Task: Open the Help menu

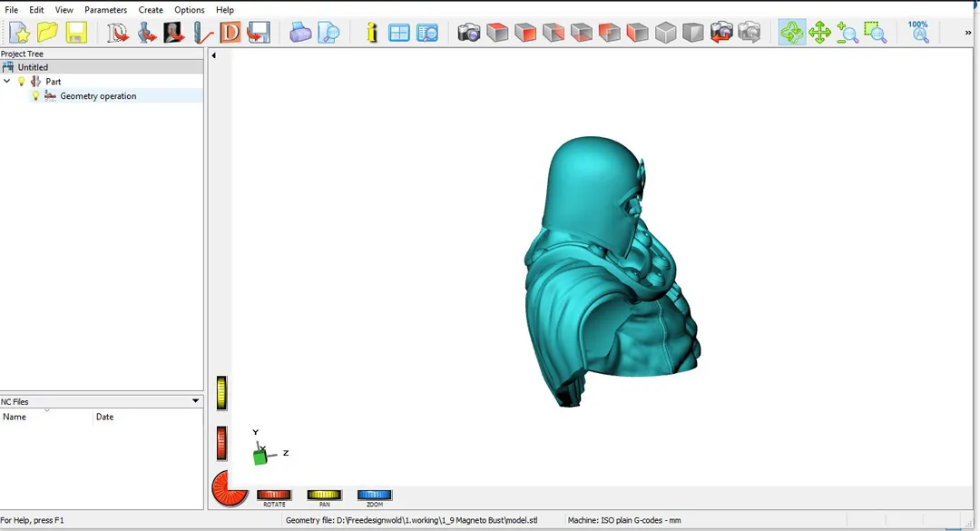Action: tap(225, 10)
